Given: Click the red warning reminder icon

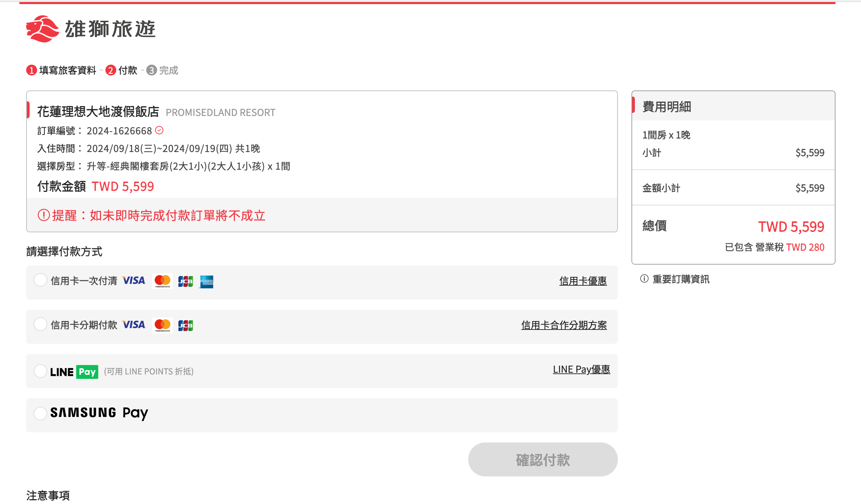Looking at the screenshot, I should click(44, 215).
